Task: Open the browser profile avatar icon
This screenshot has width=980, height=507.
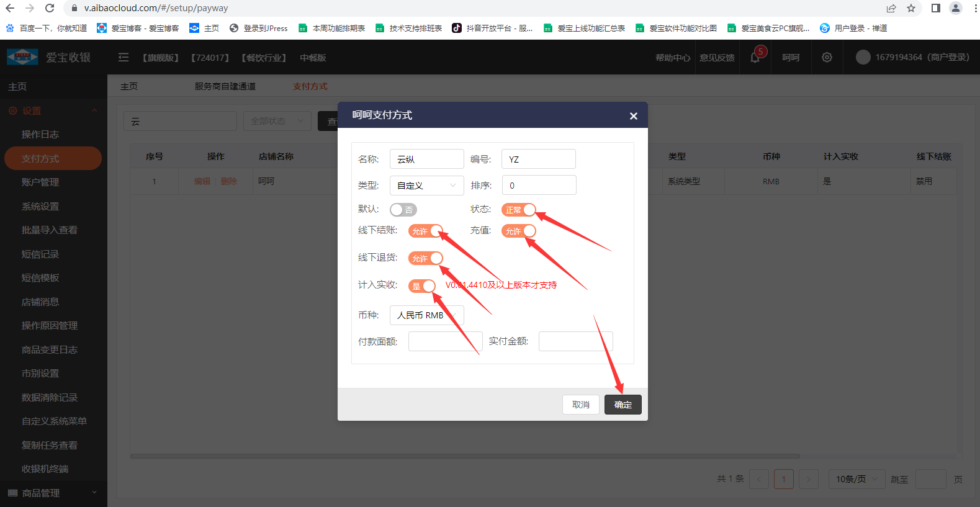Action: (x=956, y=8)
